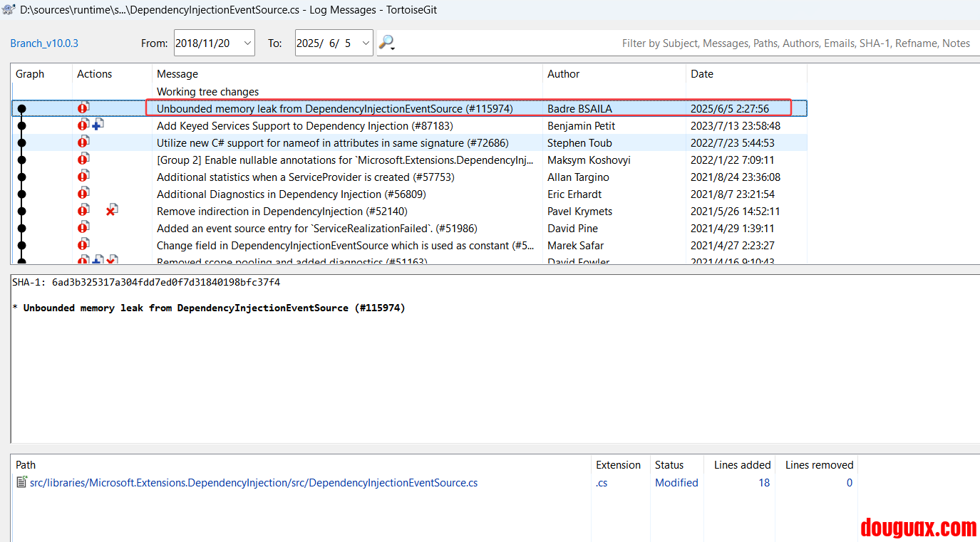This screenshot has width=980, height=542.
Task: Sort file list by Lines added header
Action: point(742,465)
